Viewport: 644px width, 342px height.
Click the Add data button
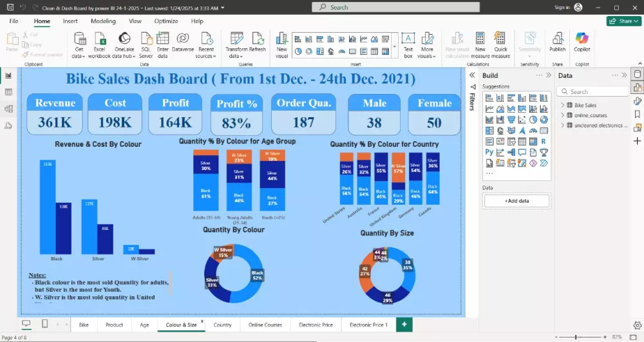point(516,201)
